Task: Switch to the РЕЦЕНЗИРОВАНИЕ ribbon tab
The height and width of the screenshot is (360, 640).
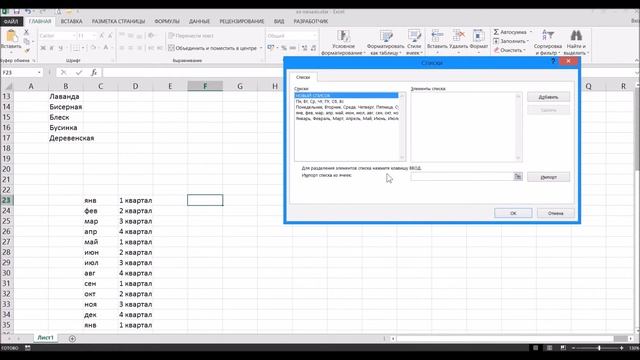Action: 242,21
